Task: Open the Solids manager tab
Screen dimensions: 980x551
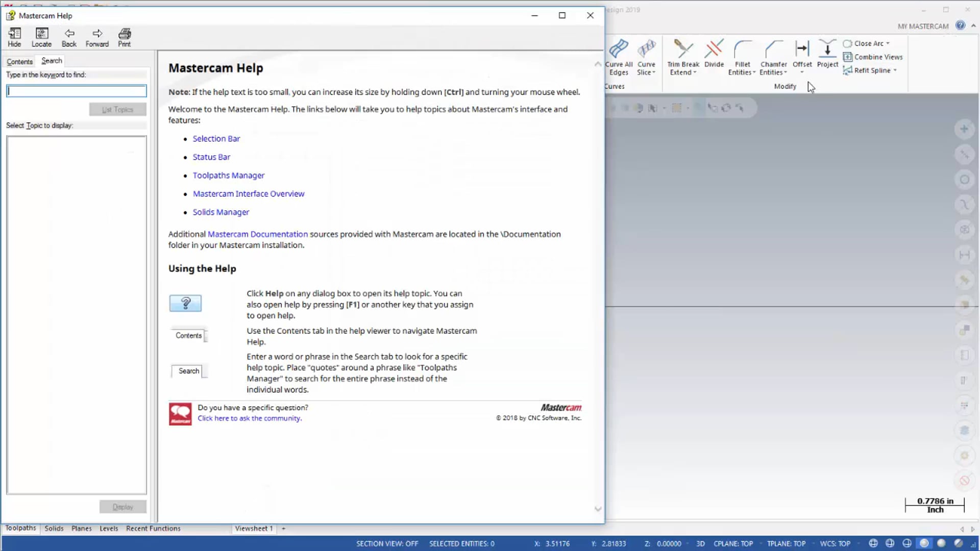Action: pos(54,529)
